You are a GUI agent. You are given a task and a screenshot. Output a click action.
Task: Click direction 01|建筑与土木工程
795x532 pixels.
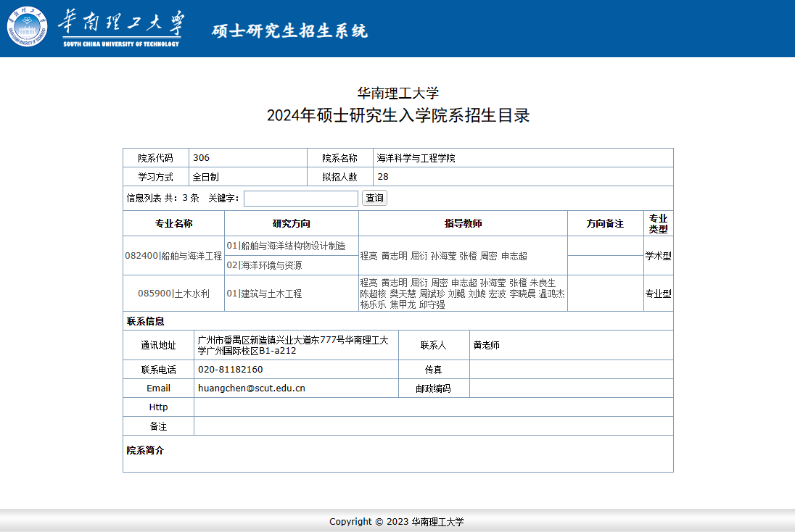(x=264, y=294)
